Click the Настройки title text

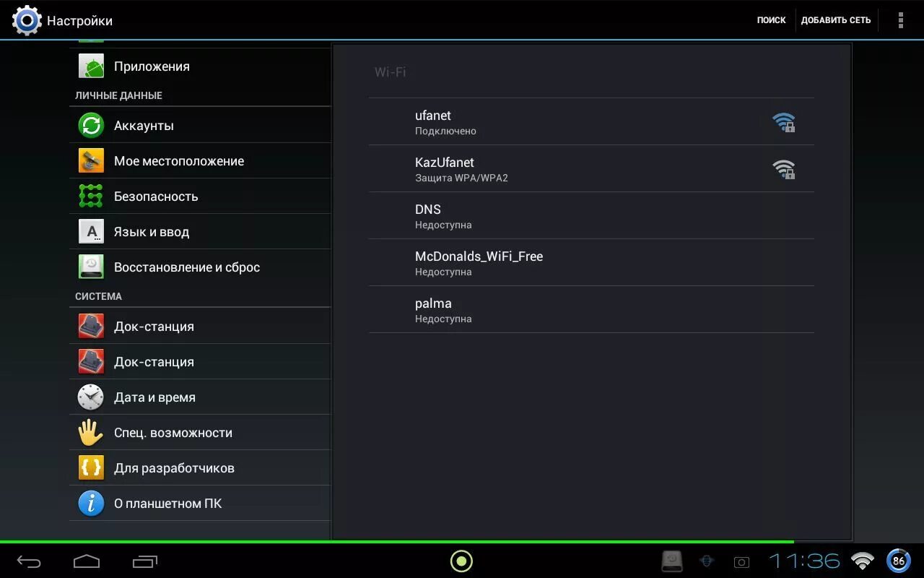(79, 21)
